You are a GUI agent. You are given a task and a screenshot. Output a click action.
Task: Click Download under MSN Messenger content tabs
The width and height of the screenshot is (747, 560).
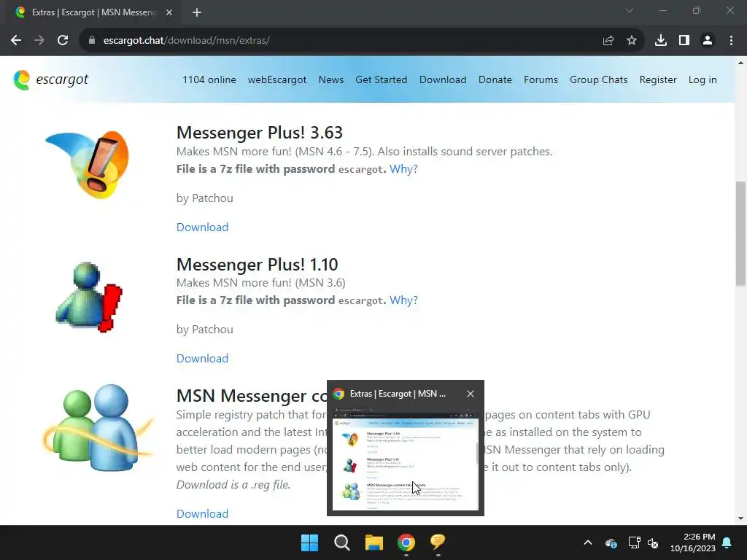pyautogui.click(x=203, y=514)
